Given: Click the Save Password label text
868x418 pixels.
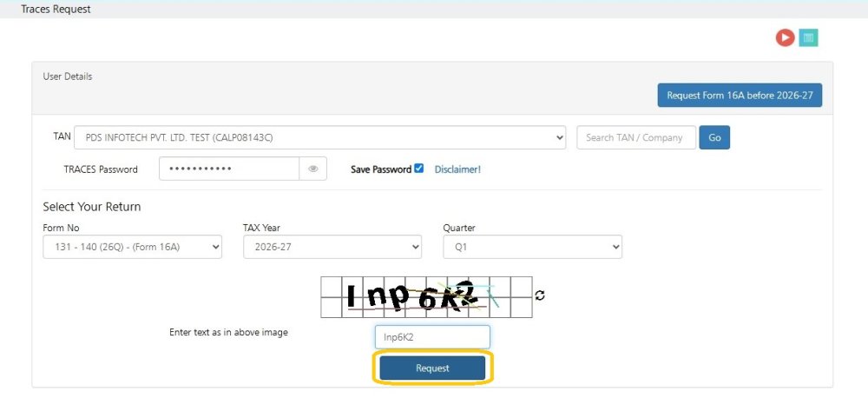Looking at the screenshot, I should (x=381, y=169).
